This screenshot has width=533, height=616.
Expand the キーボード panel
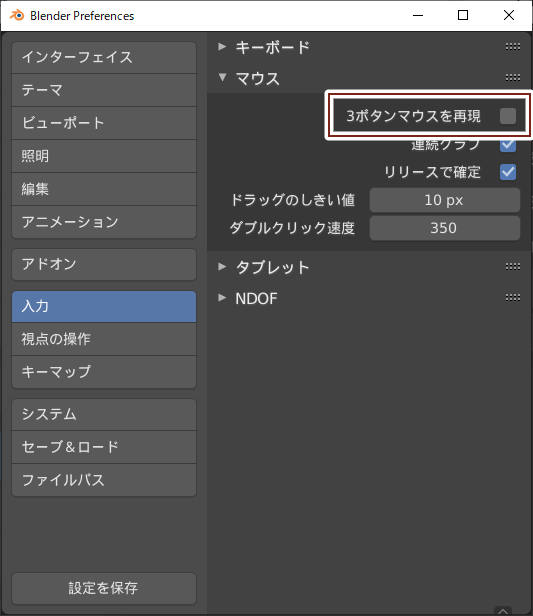pos(222,47)
